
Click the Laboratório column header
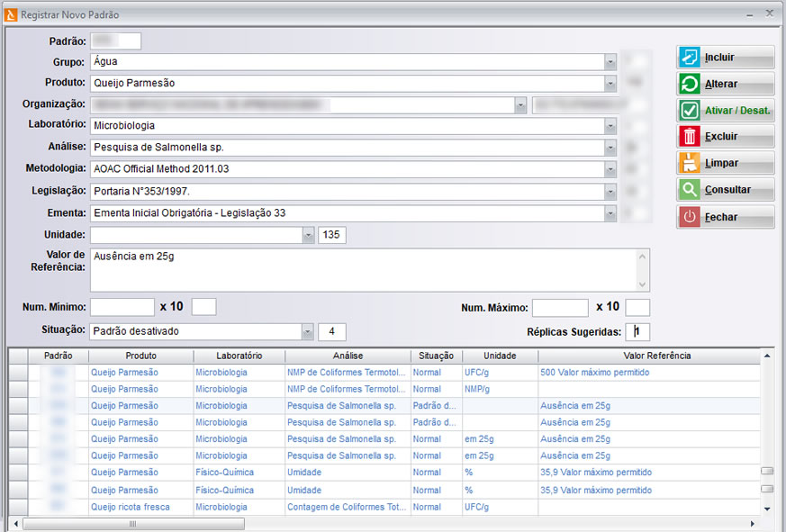click(x=239, y=356)
